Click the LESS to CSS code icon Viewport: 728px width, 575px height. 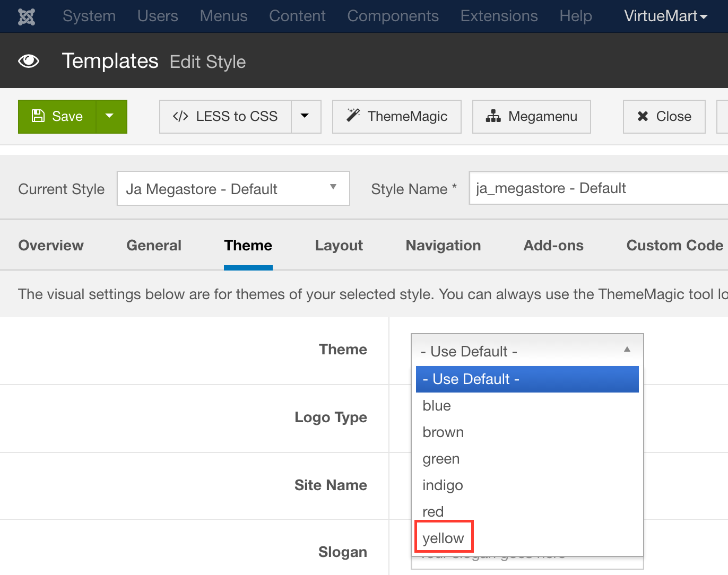(x=180, y=116)
